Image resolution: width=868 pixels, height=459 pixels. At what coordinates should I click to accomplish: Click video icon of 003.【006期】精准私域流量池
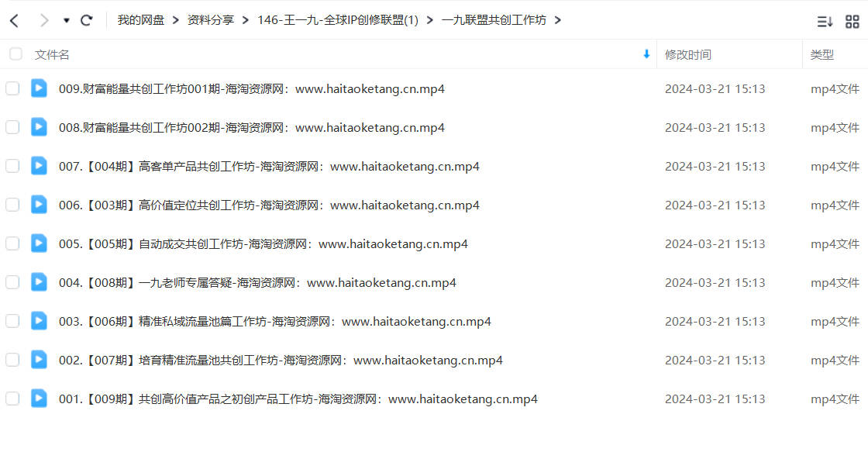pyautogui.click(x=39, y=320)
